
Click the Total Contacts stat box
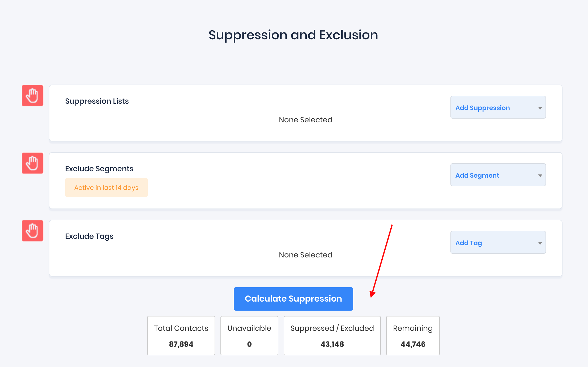click(x=181, y=335)
